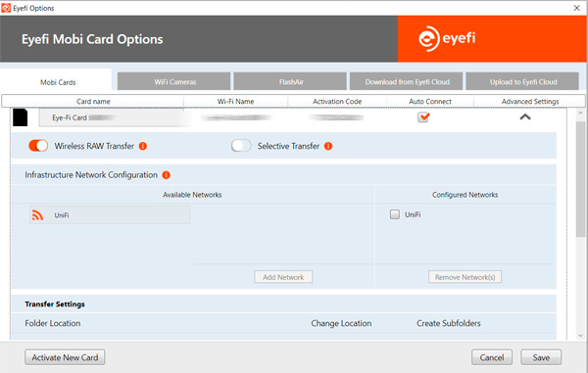Screen dimensions: 588x373
Task: Close the Eyefi Options window
Action: pos(577,8)
